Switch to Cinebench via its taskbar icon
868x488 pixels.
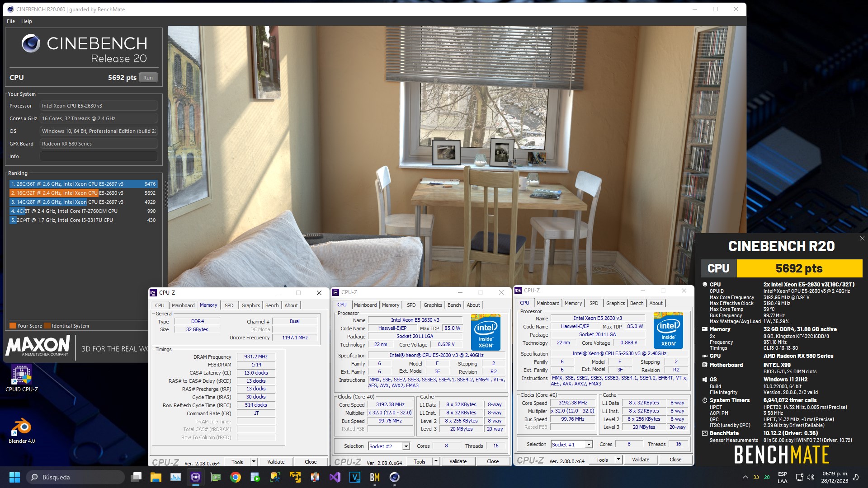[x=395, y=477]
